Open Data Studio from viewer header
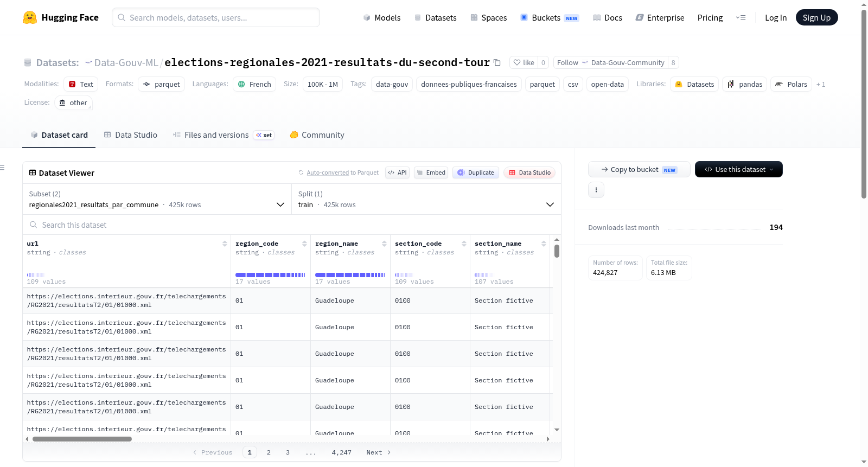Image resolution: width=868 pixels, height=467 pixels. tap(529, 172)
